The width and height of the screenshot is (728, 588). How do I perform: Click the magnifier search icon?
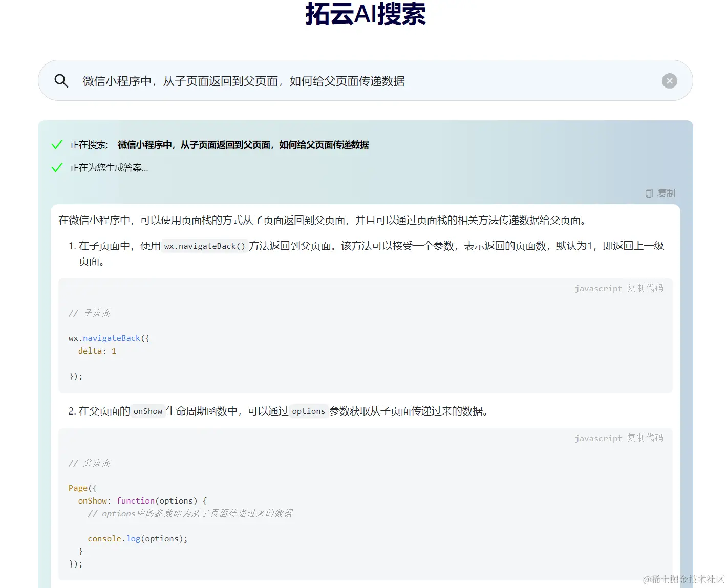[x=61, y=81]
